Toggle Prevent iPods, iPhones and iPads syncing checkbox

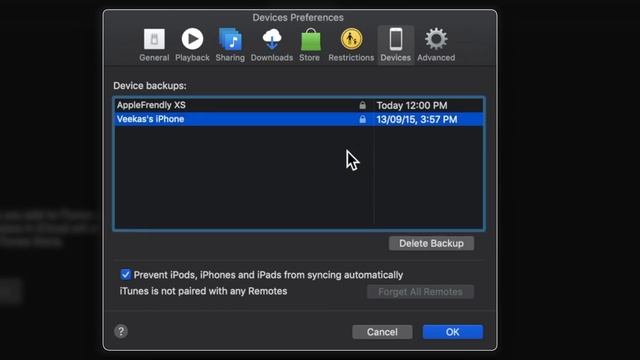point(125,274)
